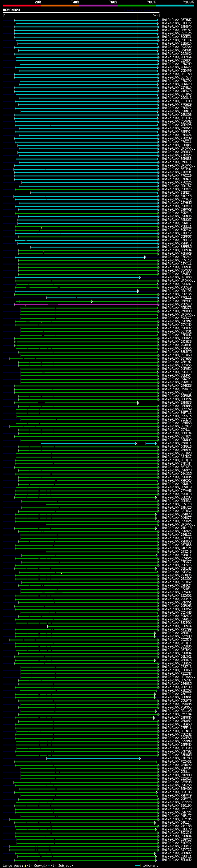Select the UniRef100_C6T153 label
The height and width of the screenshot is (868, 197).
176,74
